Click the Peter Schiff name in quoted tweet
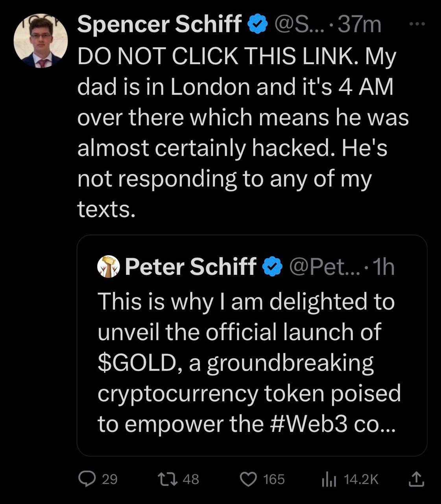 pos(190,267)
